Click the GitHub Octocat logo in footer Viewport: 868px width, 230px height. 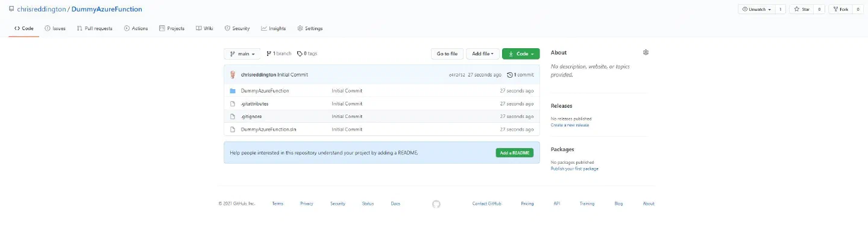pyautogui.click(x=436, y=204)
